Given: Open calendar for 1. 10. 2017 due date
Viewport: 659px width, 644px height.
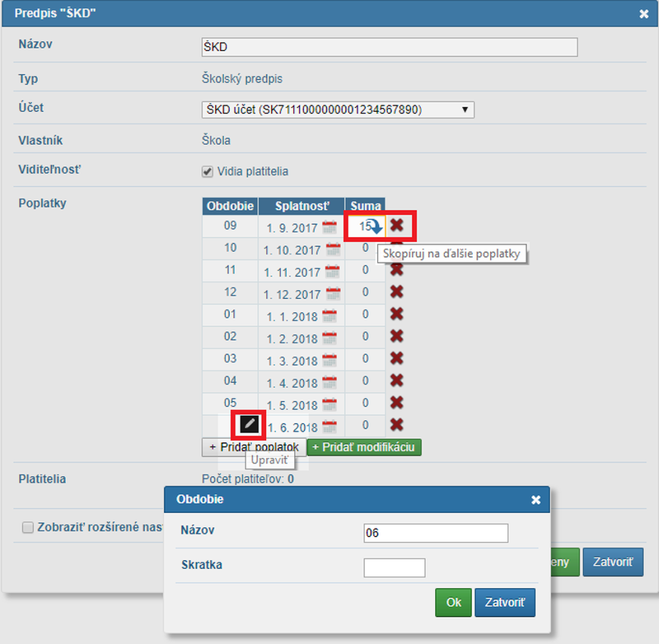Looking at the screenshot, I should click(333, 250).
